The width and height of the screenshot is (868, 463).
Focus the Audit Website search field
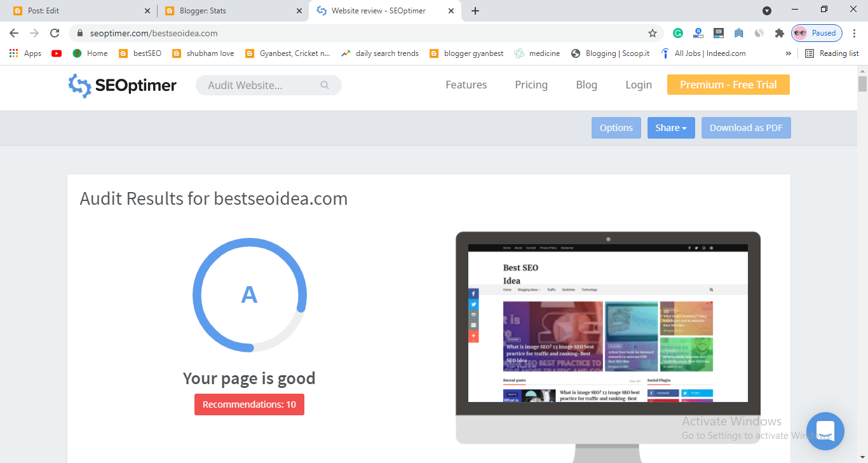[x=268, y=85]
